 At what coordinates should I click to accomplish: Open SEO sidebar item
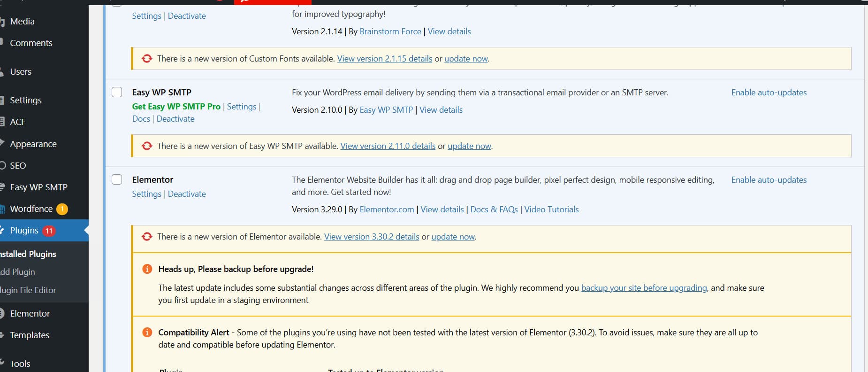tap(18, 165)
